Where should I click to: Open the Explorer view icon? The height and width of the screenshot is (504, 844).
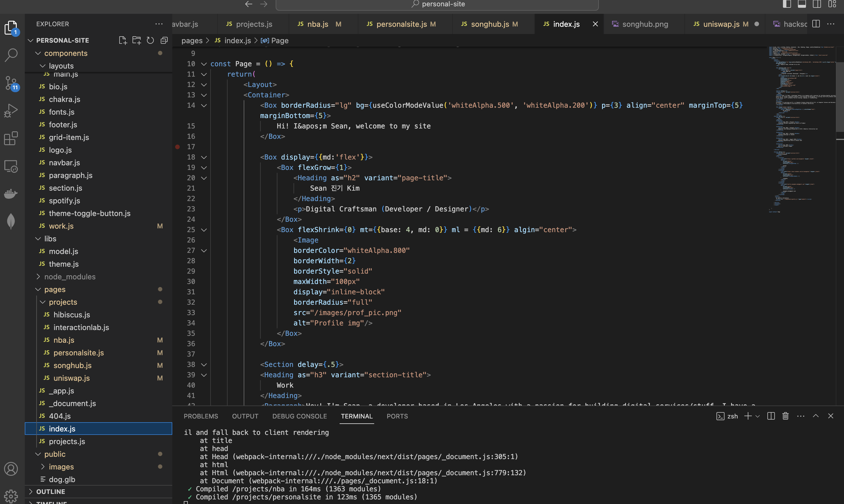pos(11,28)
